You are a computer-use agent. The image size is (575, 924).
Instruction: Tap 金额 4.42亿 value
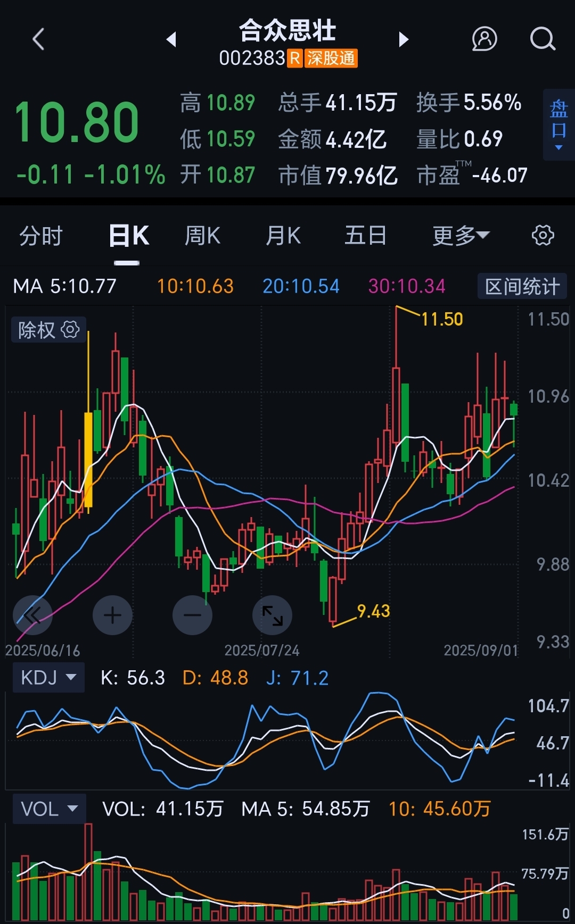[x=332, y=139]
